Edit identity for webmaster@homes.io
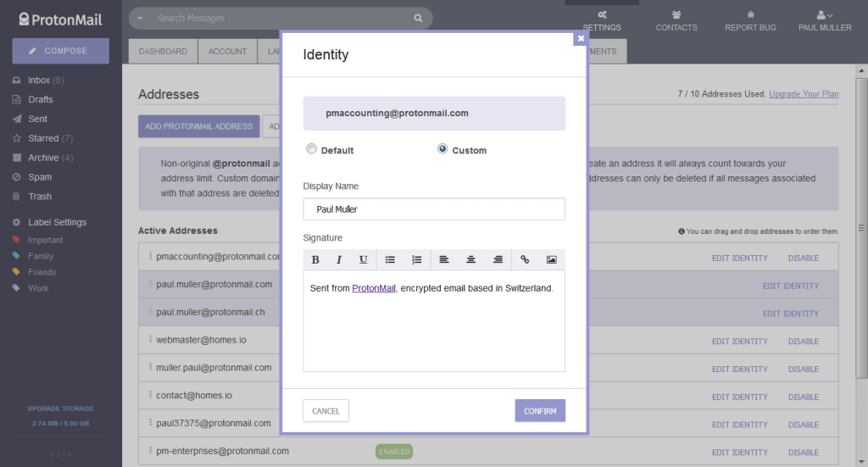This screenshot has height=467, width=868. 739,342
